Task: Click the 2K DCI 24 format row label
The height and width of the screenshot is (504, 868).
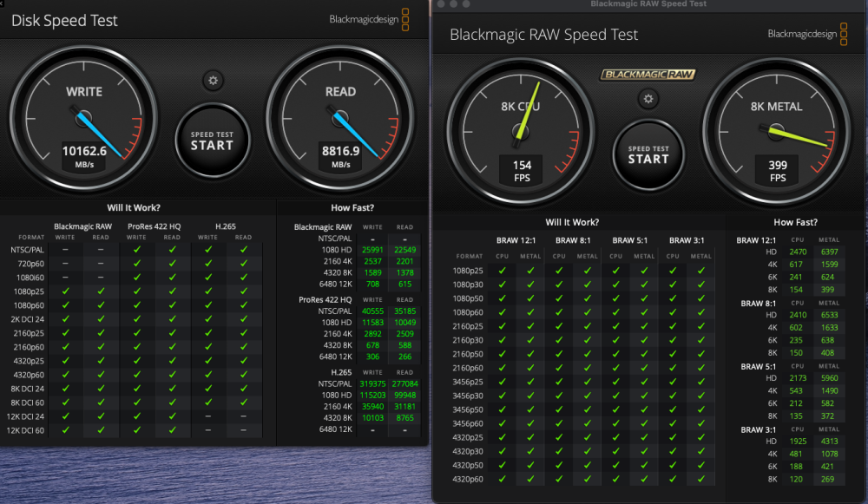Action: point(28,319)
